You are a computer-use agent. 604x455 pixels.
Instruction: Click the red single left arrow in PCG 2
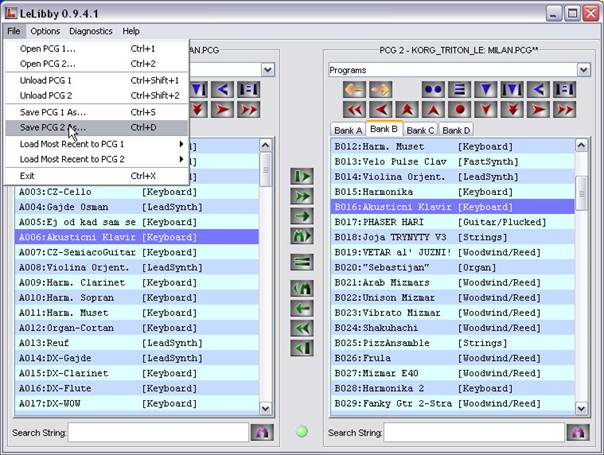381,109
